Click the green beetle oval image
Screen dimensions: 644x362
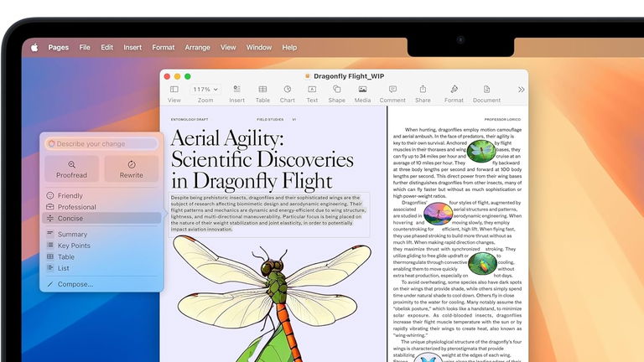(482, 263)
